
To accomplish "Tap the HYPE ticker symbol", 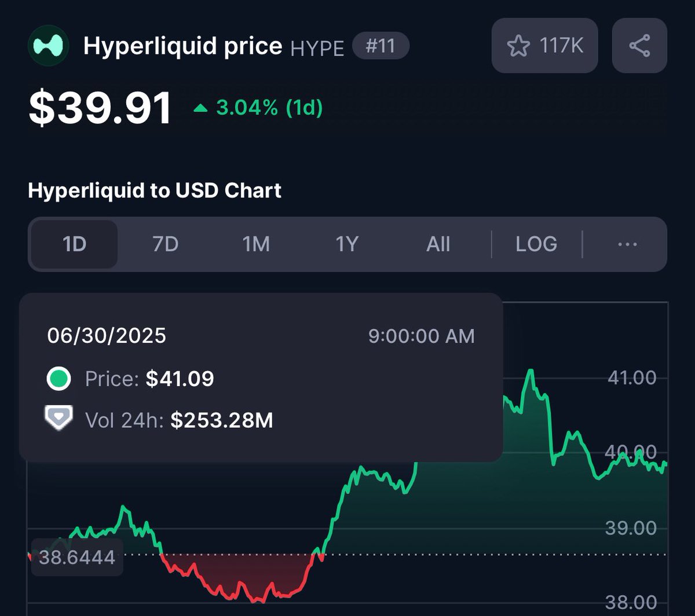I will 317,49.
